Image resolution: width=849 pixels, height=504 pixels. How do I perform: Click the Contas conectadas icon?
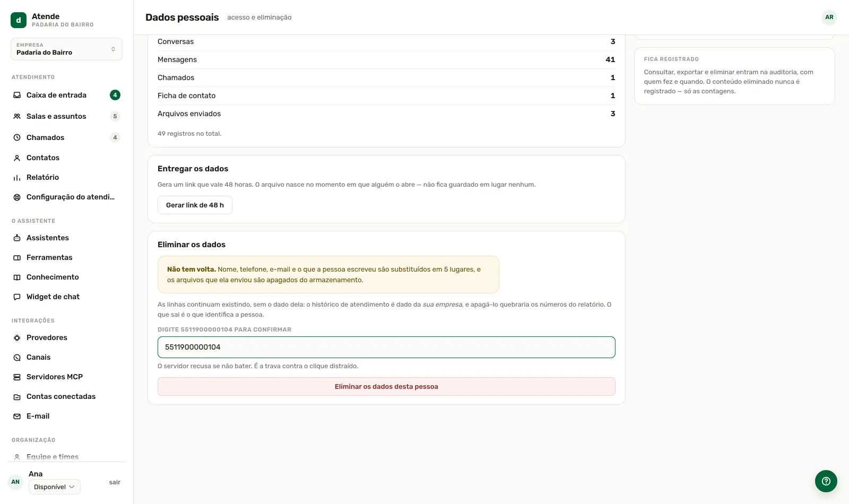point(17,396)
